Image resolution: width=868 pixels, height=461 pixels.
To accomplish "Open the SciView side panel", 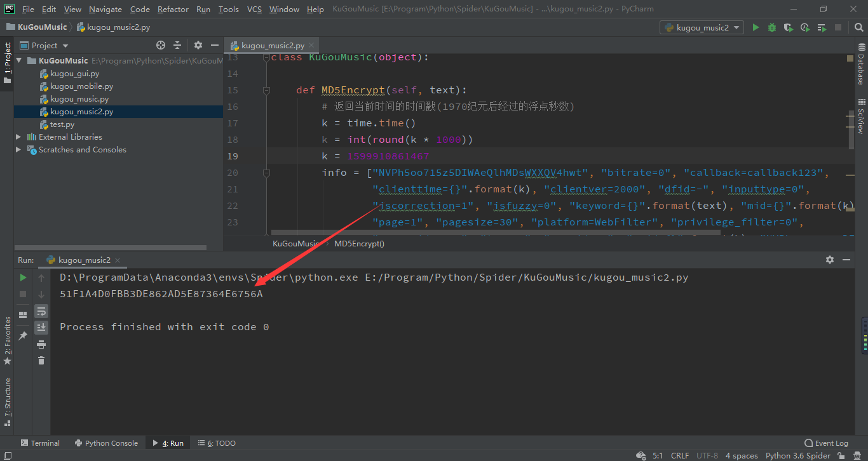I will 862,116.
